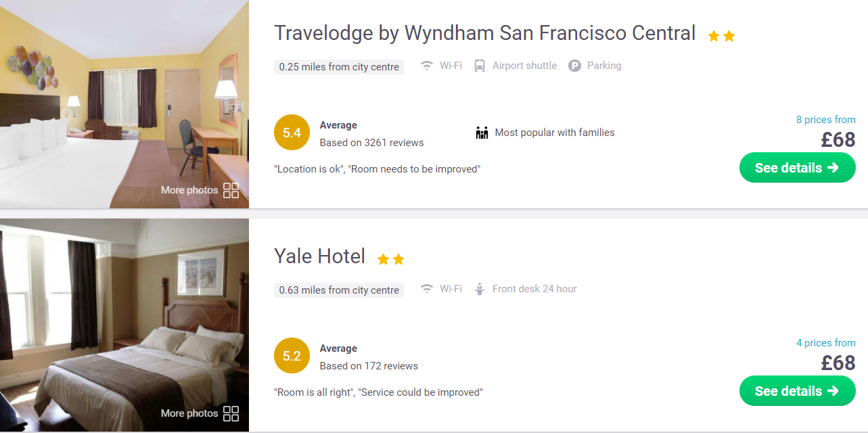Image resolution: width=868 pixels, height=433 pixels.
Task: Click Front desk 24 hour icon
Action: (480, 289)
